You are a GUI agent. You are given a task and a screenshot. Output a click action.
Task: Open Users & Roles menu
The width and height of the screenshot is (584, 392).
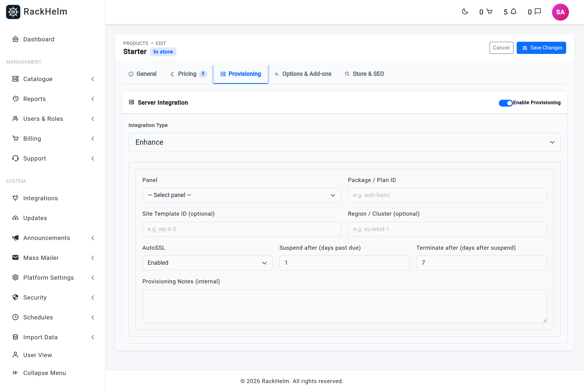[53, 119]
